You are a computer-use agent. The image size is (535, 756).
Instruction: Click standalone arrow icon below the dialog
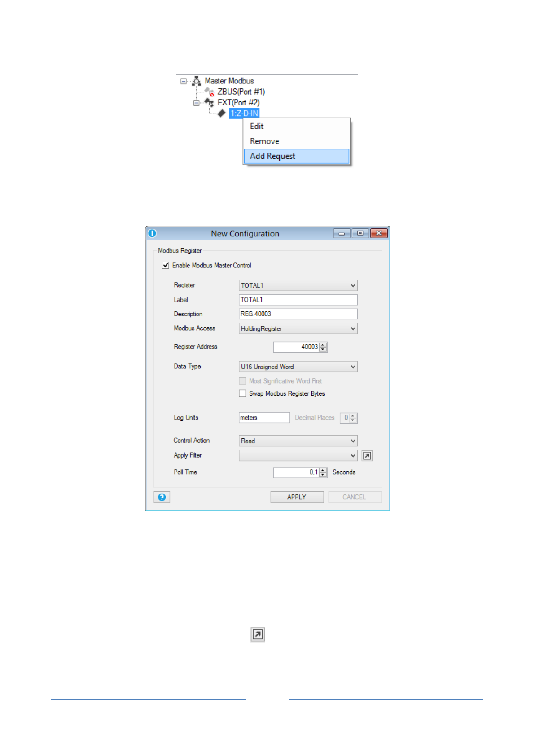pyautogui.click(x=258, y=634)
